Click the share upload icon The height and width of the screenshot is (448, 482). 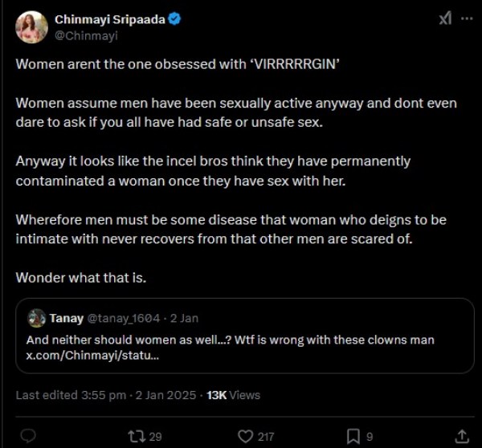(x=462, y=436)
